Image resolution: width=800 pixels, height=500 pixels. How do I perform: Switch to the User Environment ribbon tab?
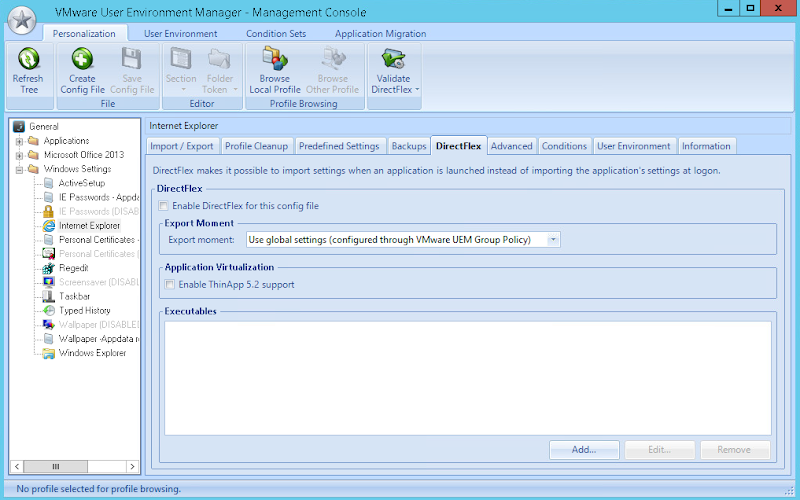point(181,34)
